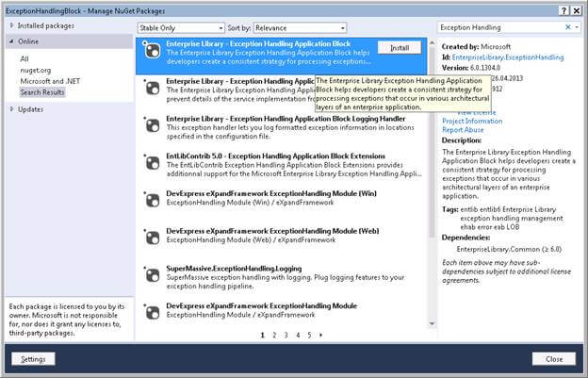Screen dimensions: 588x378
Task: Click the Report Abuse link
Action: pyautogui.click(x=463, y=130)
